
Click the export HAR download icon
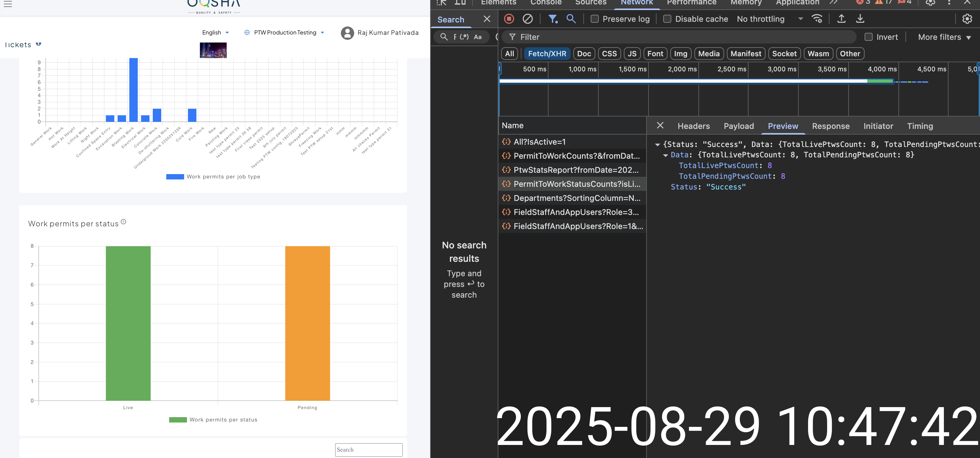pyautogui.click(x=860, y=19)
